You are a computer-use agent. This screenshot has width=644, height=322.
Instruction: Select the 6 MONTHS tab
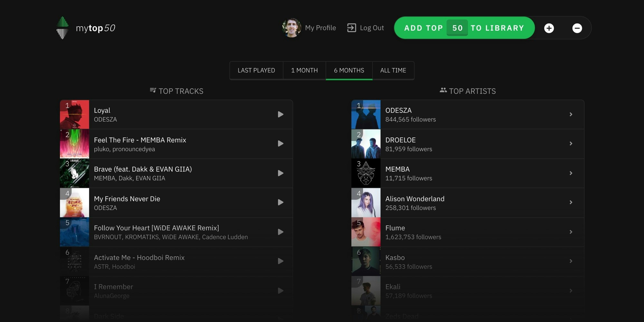click(x=349, y=70)
